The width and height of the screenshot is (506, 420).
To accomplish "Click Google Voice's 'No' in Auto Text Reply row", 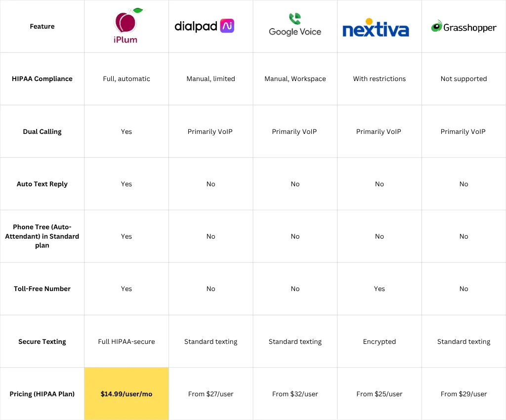I will [x=295, y=184].
